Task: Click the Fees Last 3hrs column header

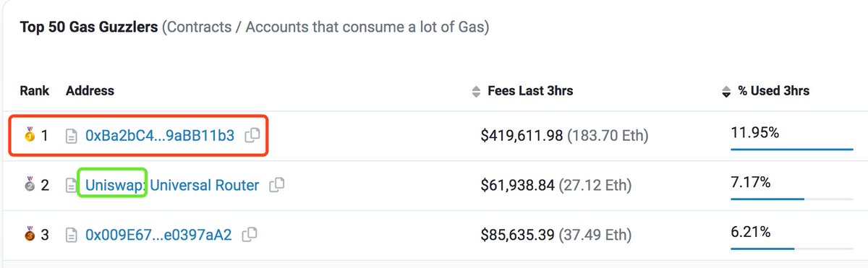Action: [530, 91]
